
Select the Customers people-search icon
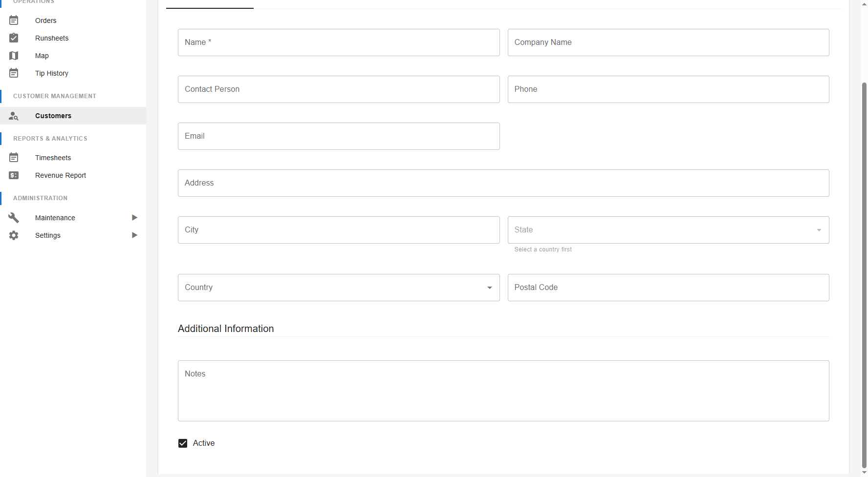point(13,116)
